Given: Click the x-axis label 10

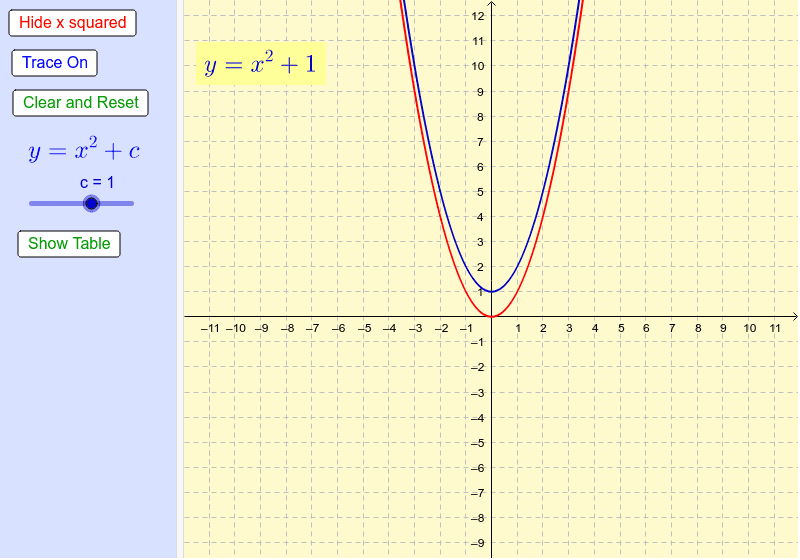Looking at the screenshot, I should click(749, 328).
